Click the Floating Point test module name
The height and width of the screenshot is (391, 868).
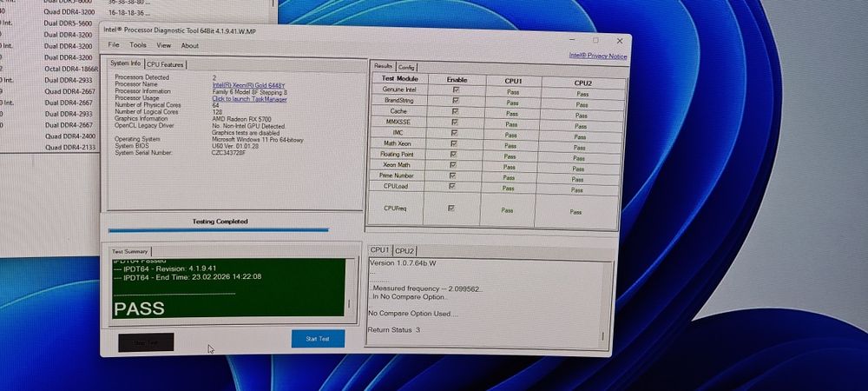[x=397, y=154]
